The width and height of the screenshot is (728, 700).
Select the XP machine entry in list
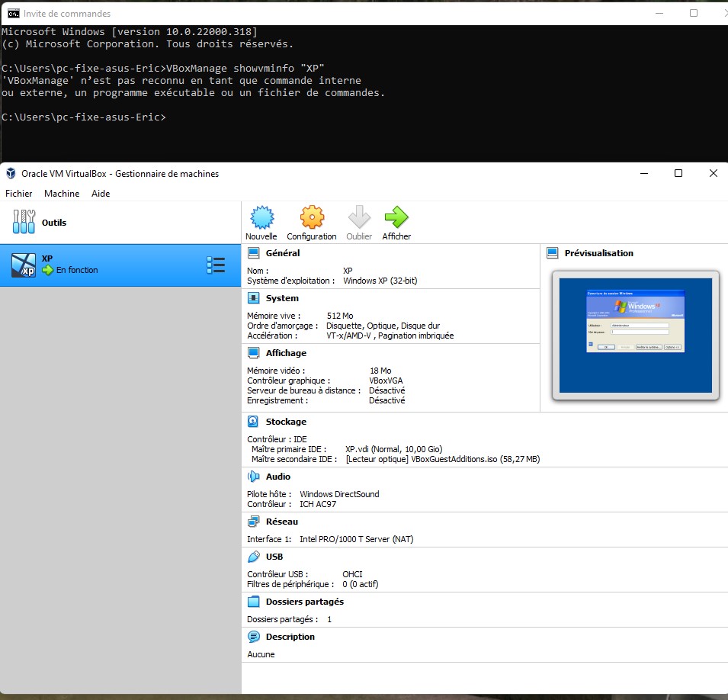[x=120, y=265]
